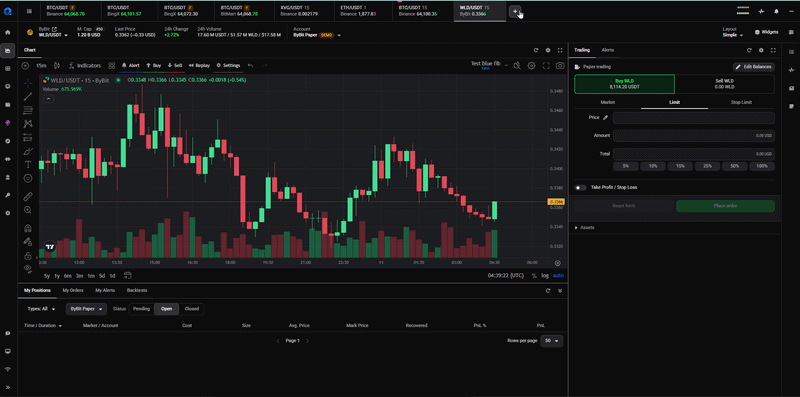Toggle auto scale on chart
This screenshot has height=397, width=800.
(559, 276)
